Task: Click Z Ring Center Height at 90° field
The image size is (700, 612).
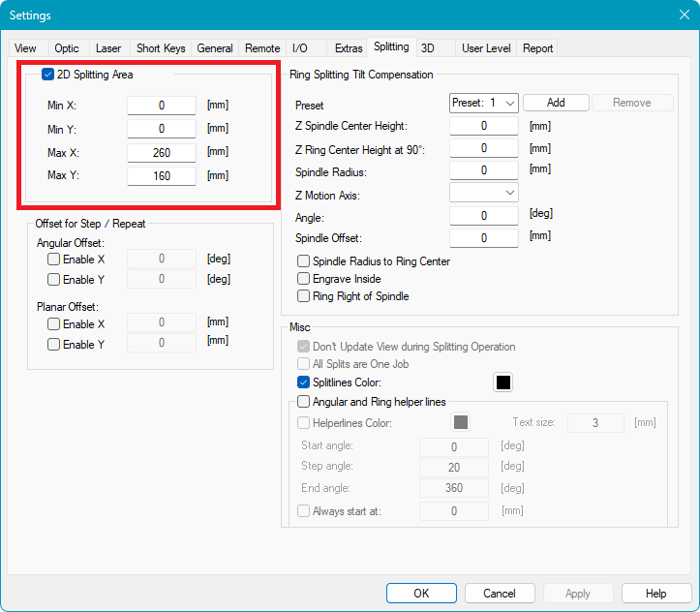Action: click(484, 148)
